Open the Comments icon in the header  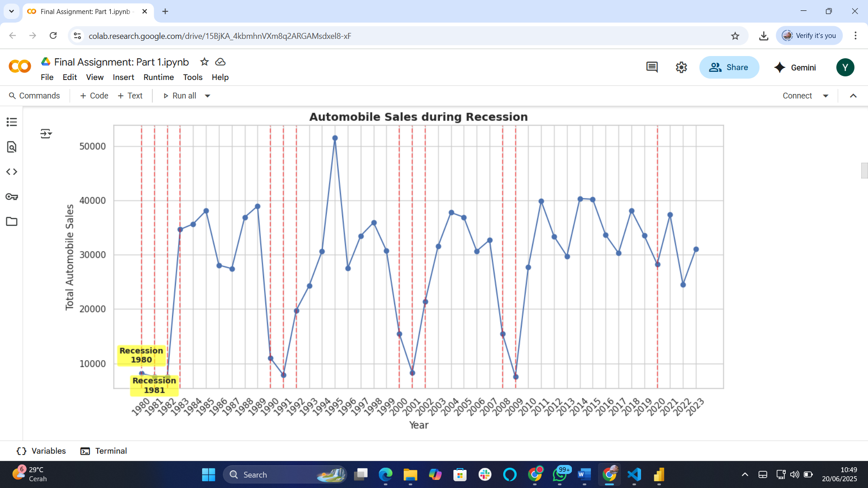(x=652, y=67)
